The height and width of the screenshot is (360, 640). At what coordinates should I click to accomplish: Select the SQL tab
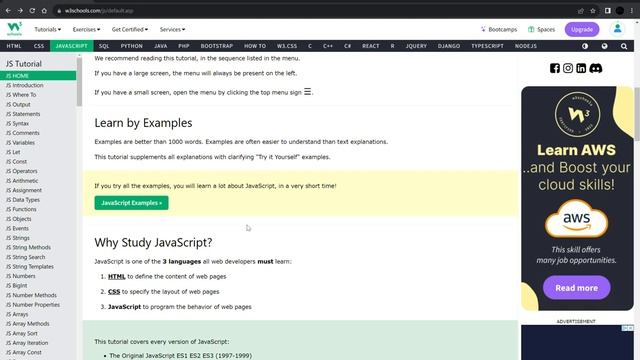tap(104, 46)
